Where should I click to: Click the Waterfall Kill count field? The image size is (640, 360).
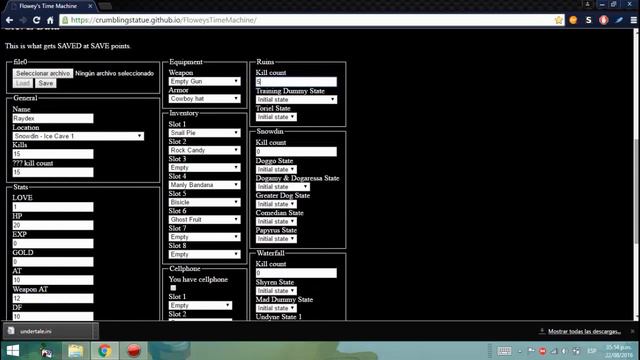(x=296, y=273)
